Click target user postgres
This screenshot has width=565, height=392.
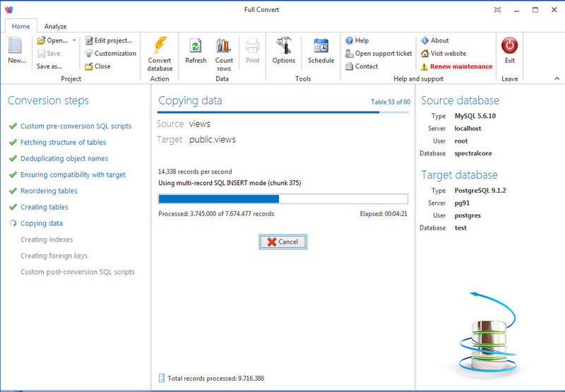point(468,215)
